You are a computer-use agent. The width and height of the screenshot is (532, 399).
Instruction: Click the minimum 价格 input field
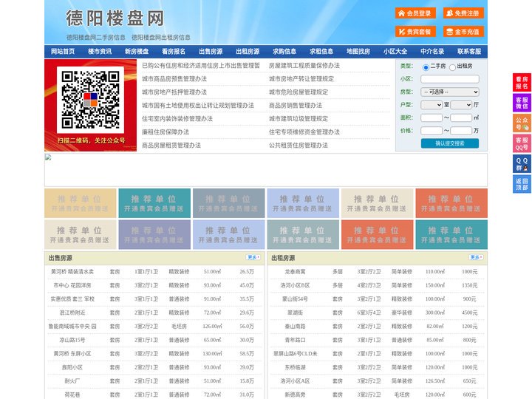click(432, 131)
